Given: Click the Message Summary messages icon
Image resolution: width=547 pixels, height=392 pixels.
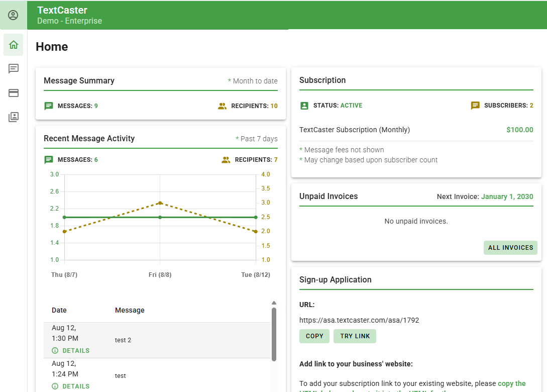Looking at the screenshot, I should tap(49, 106).
